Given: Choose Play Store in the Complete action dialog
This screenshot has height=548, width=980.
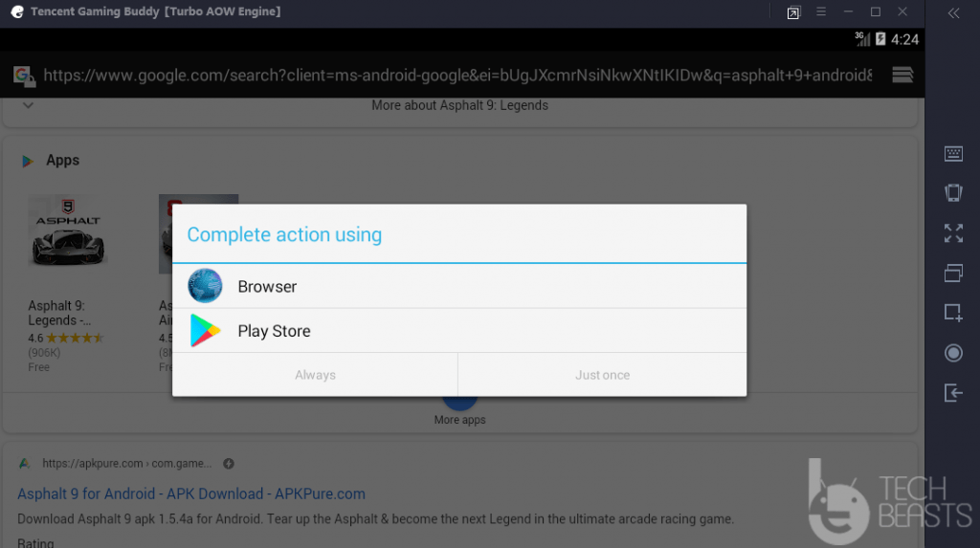Looking at the screenshot, I should pos(459,331).
